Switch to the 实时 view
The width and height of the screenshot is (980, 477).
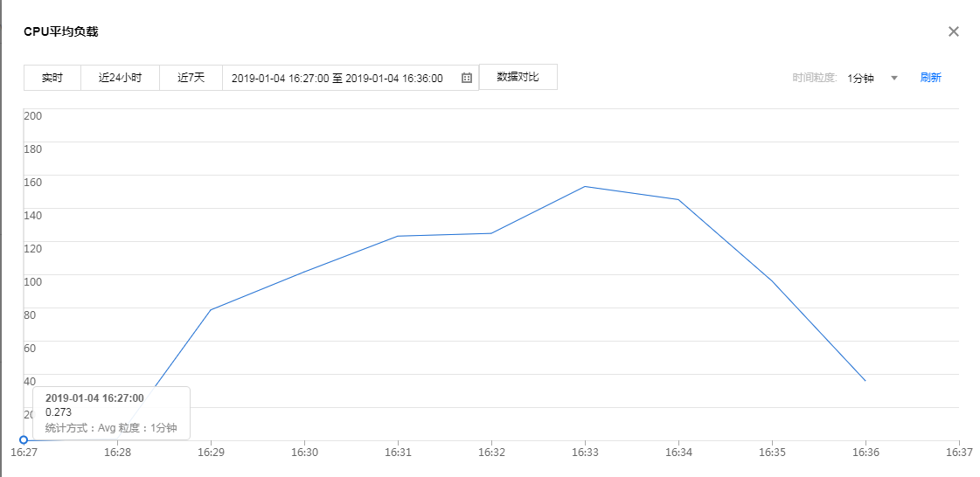click(x=52, y=78)
